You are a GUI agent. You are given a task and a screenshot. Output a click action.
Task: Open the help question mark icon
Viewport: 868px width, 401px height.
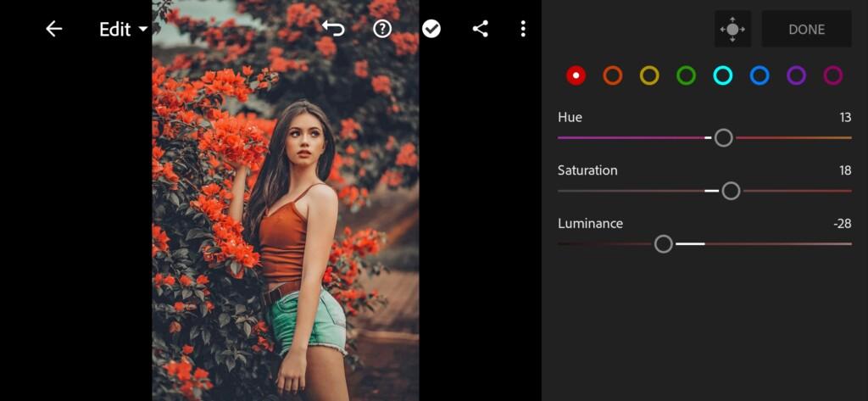(x=382, y=29)
